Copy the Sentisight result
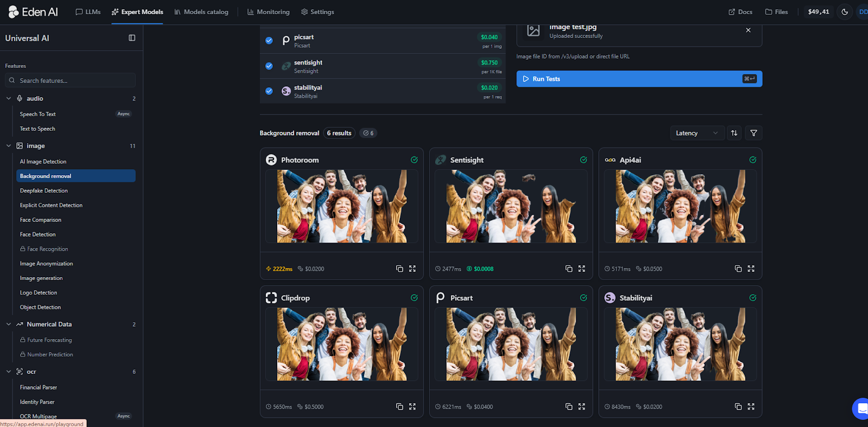 [569, 269]
